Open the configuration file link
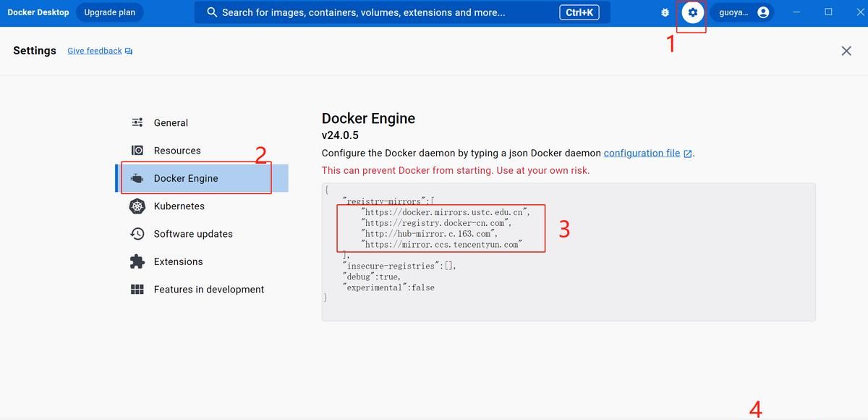This screenshot has height=420, width=868. coord(643,153)
